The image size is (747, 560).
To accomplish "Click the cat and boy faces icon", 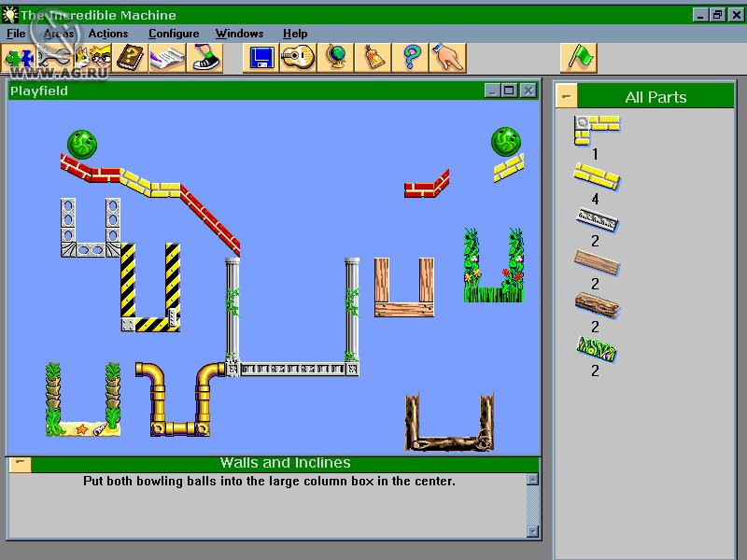I will point(92,58).
